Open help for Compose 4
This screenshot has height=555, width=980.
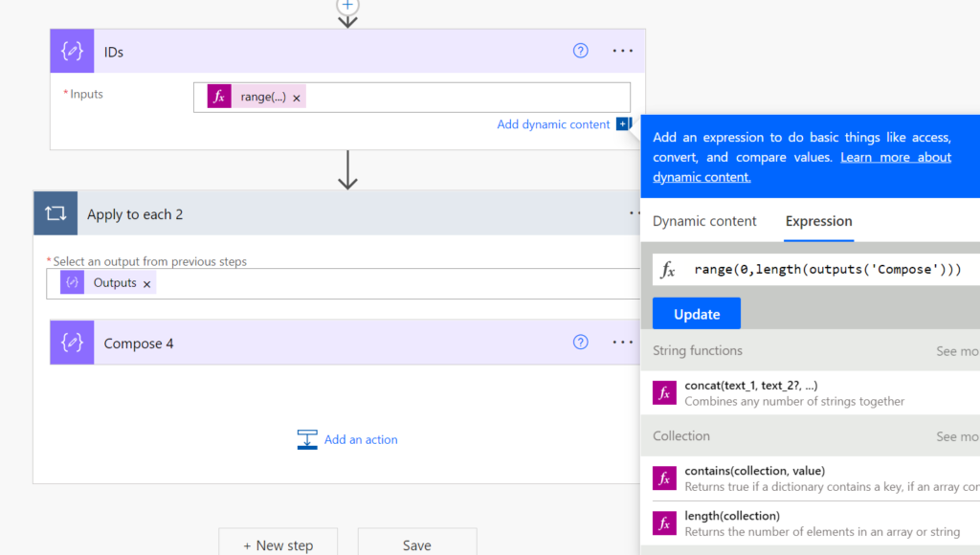point(581,342)
